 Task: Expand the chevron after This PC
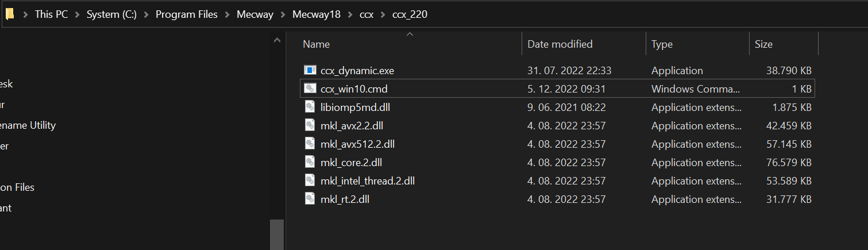click(78, 15)
